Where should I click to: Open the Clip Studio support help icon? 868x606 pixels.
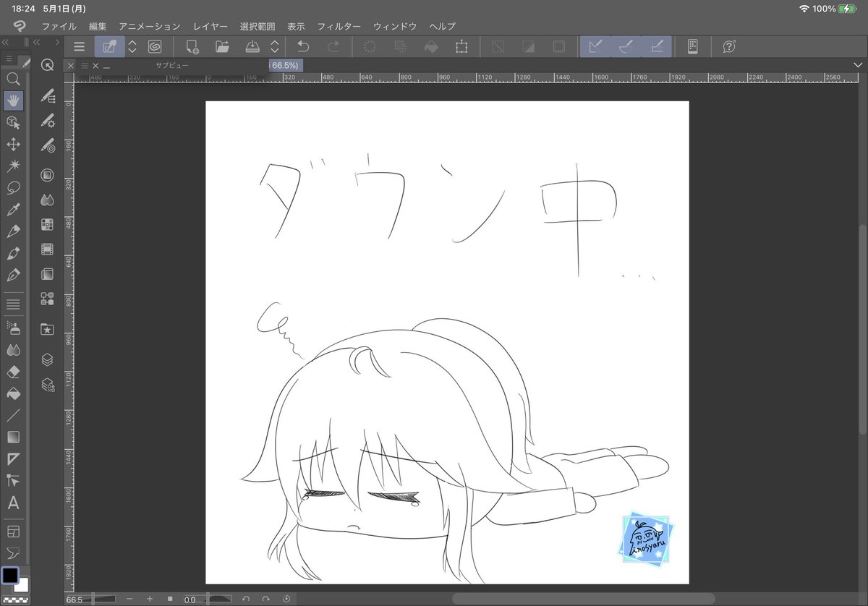click(729, 46)
